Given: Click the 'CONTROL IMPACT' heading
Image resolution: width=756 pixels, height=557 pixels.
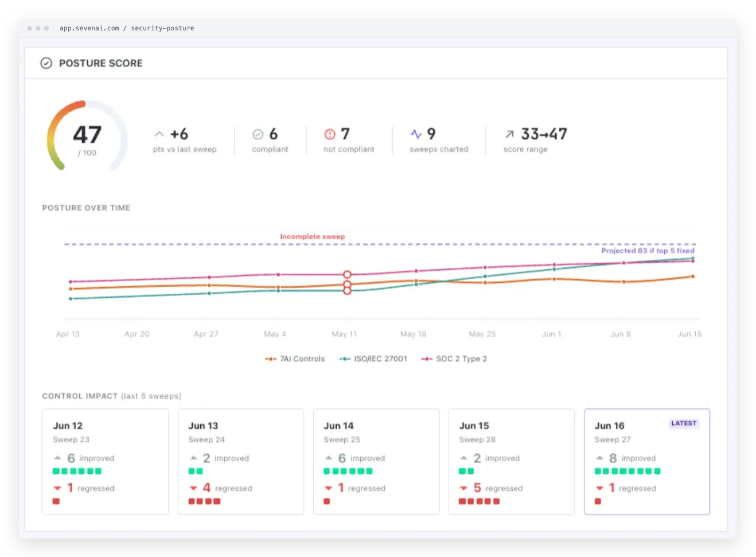Looking at the screenshot, I should click(x=80, y=396).
